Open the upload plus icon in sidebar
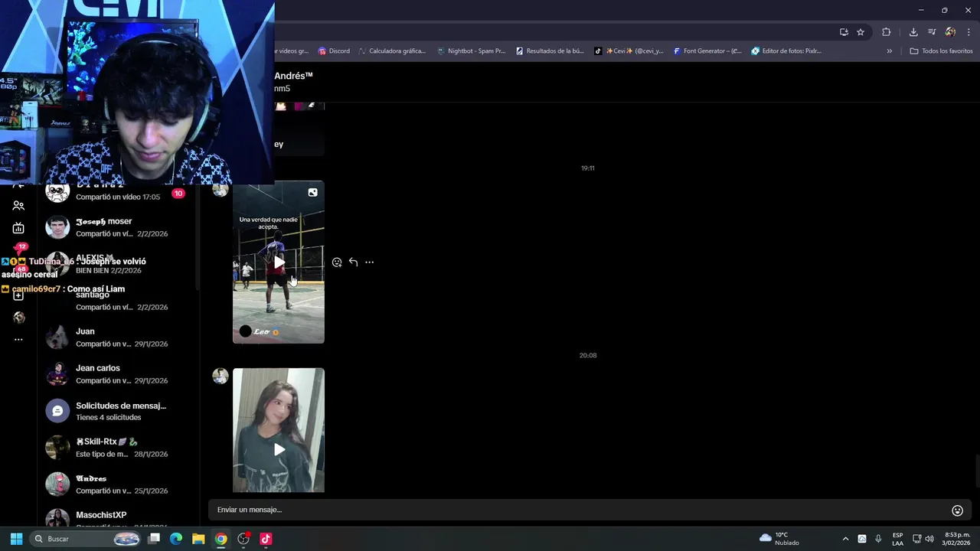980x551 pixels. click(18, 295)
